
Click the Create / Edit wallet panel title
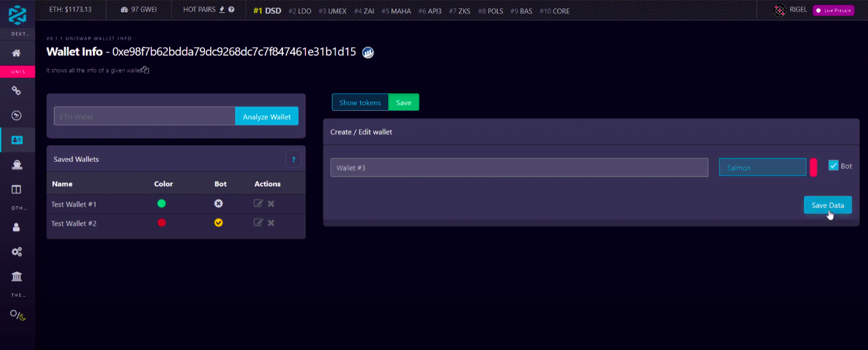(361, 132)
